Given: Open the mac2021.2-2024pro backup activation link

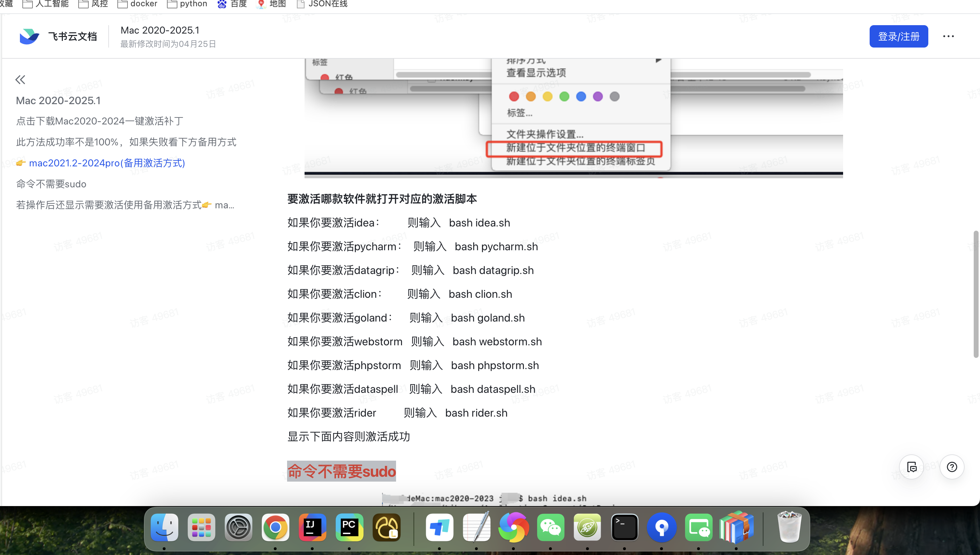Looking at the screenshot, I should [107, 163].
